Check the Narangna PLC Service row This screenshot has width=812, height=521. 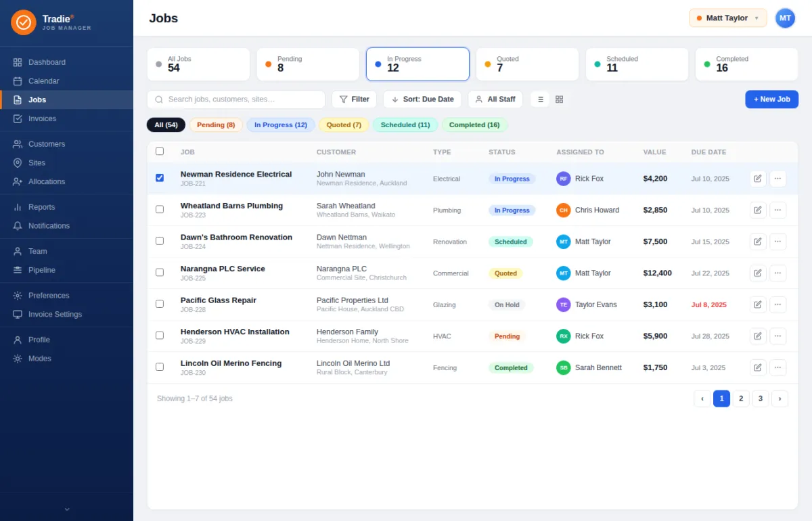click(x=160, y=273)
